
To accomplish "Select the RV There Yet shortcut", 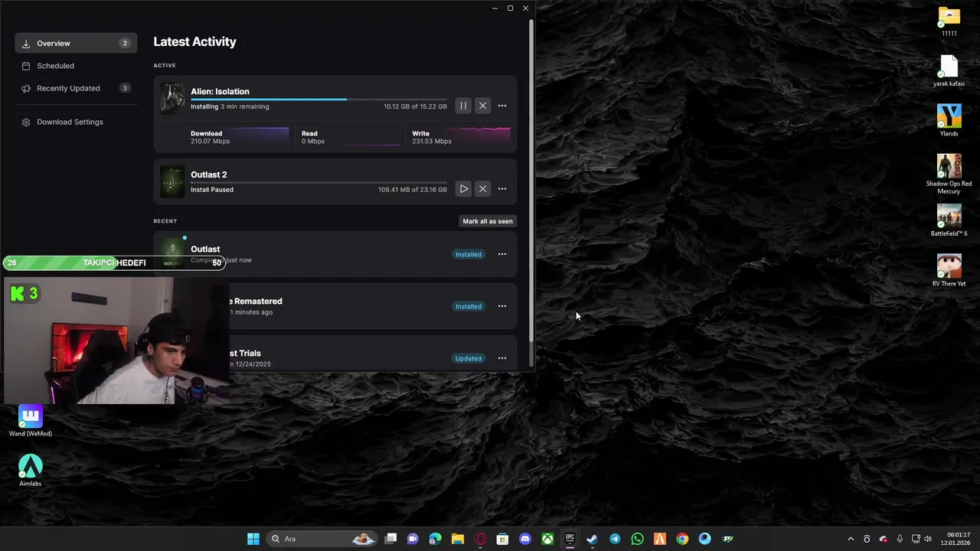I will (x=949, y=270).
